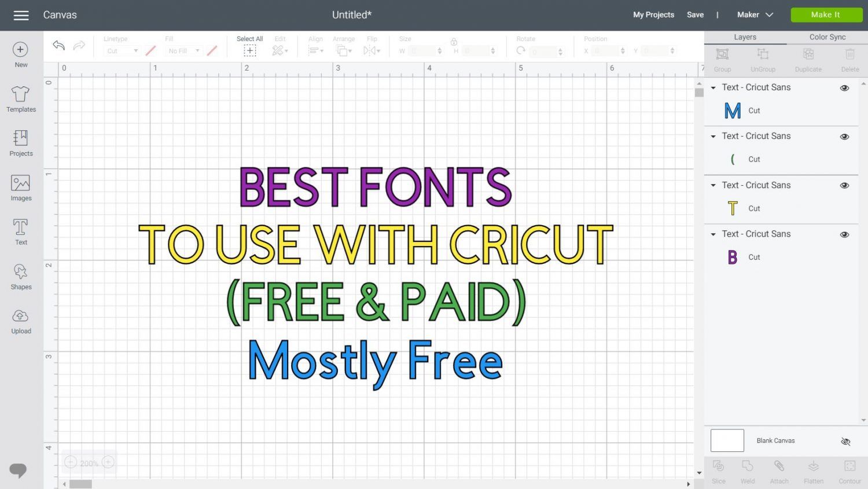Viewport: 868px width, 489px height.
Task: Open the hamburger main menu
Action: point(21,15)
